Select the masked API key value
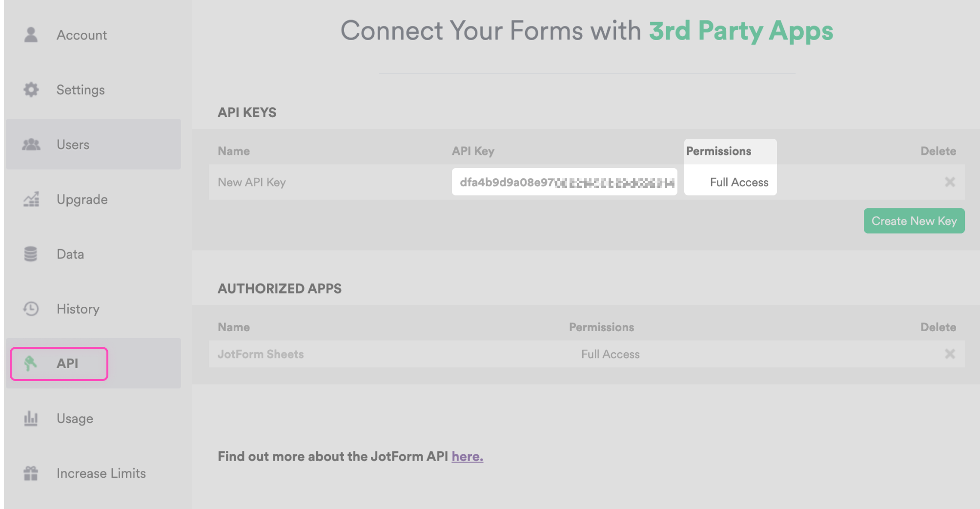 pyautogui.click(x=564, y=182)
